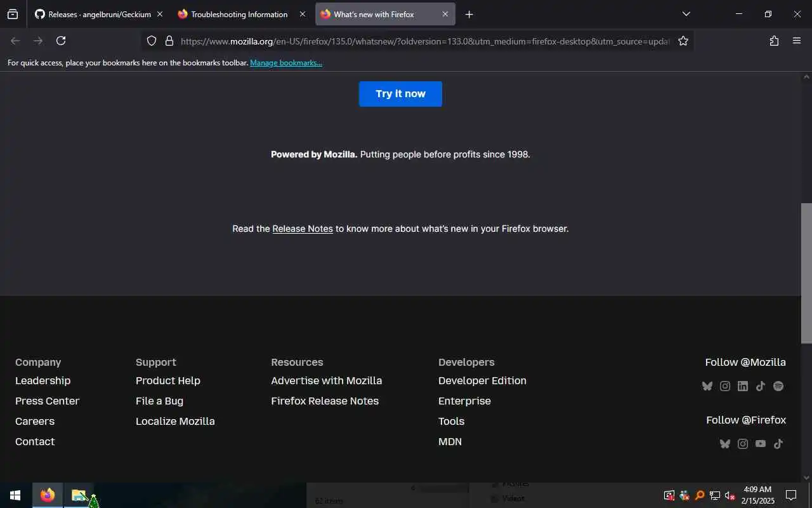Screen dimensions: 812x508
Task: Click Firefox icon in the taskbar
Action: tap(48, 495)
